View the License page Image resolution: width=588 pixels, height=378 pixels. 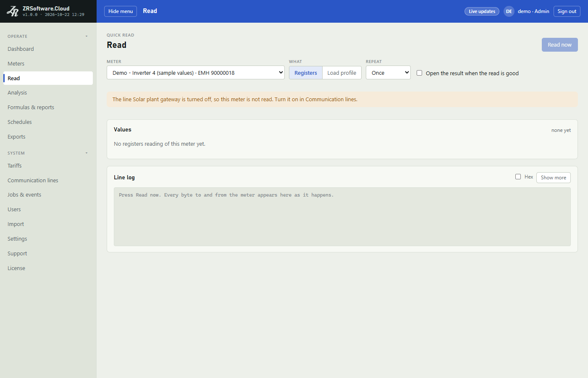click(x=48, y=268)
